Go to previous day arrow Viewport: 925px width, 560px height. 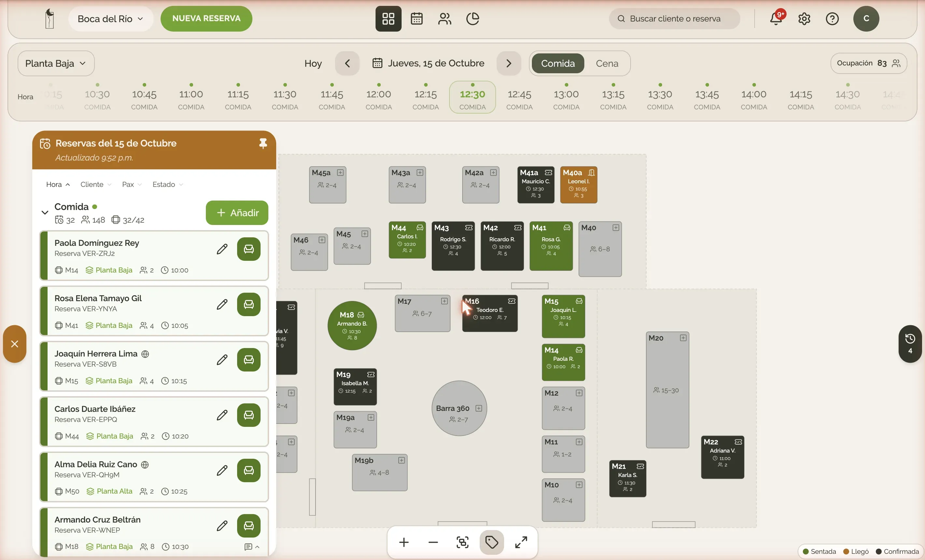click(347, 63)
